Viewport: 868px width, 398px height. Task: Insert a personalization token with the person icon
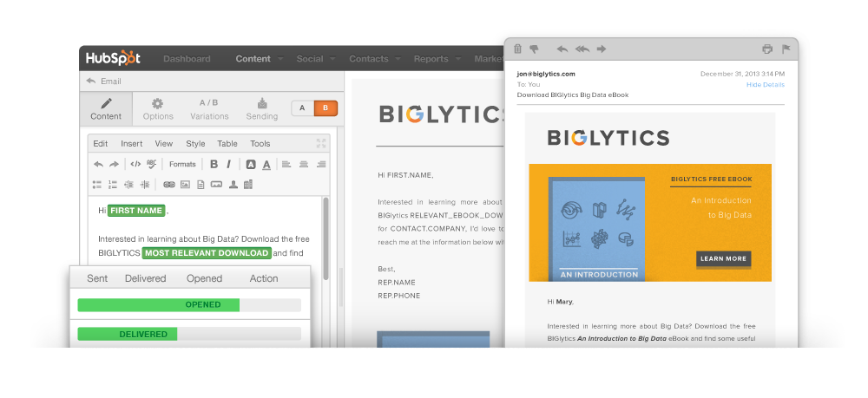pos(233,185)
